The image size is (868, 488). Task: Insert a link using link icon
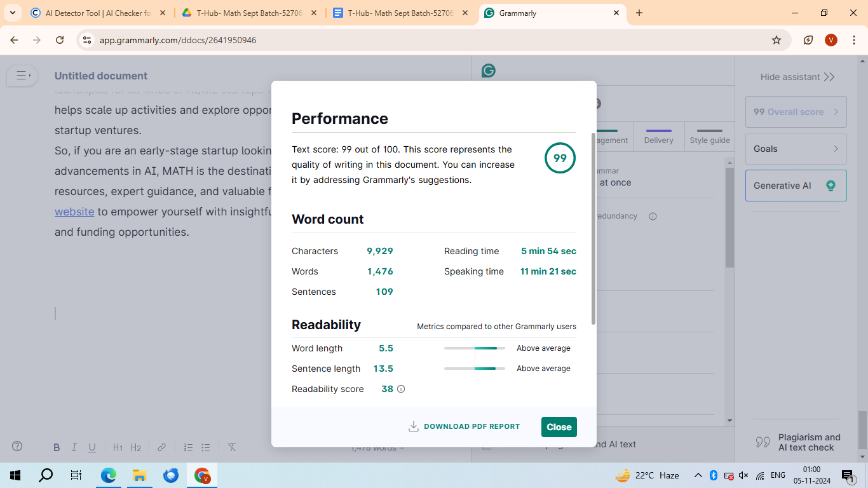[x=162, y=447]
